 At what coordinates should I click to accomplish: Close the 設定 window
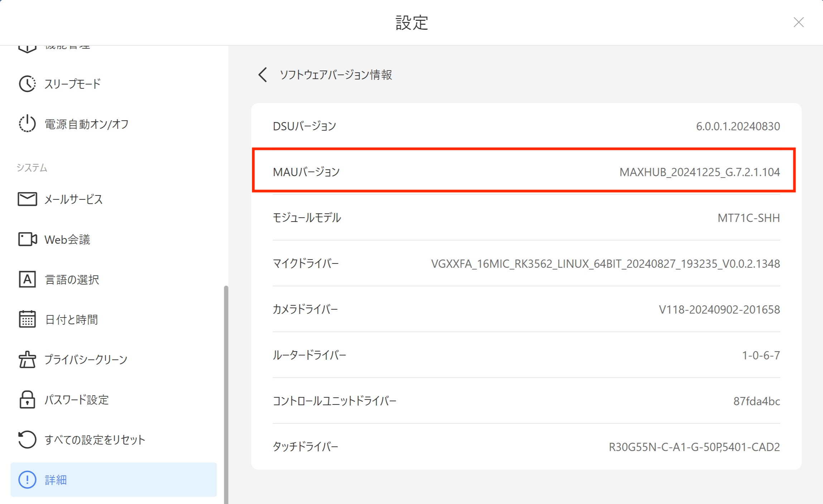tap(799, 22)
